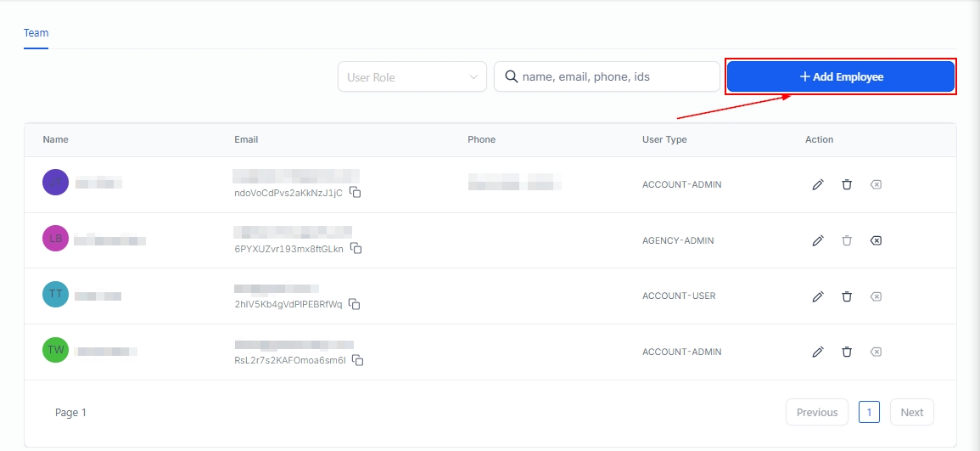This screenshot has width=980, height=451.
Task: Copy the ID 6PYXUZvr193mx8ftGLkn
Action: tap(357, 249)
